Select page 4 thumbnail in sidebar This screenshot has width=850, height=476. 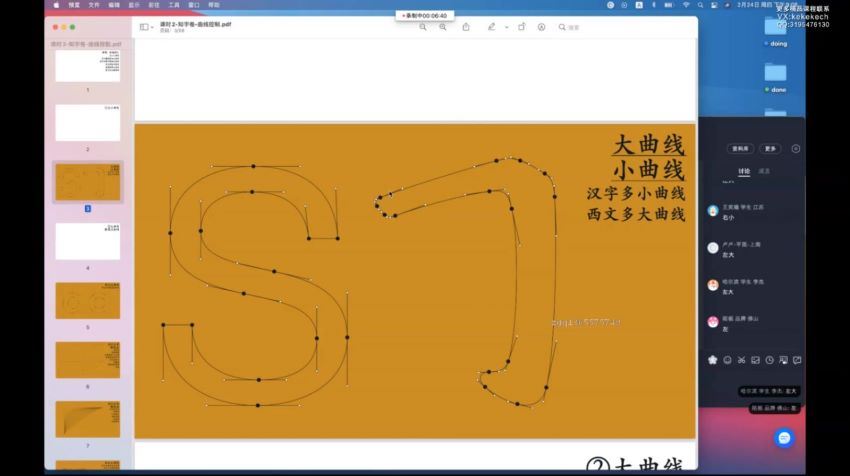(x=87, y=241)
